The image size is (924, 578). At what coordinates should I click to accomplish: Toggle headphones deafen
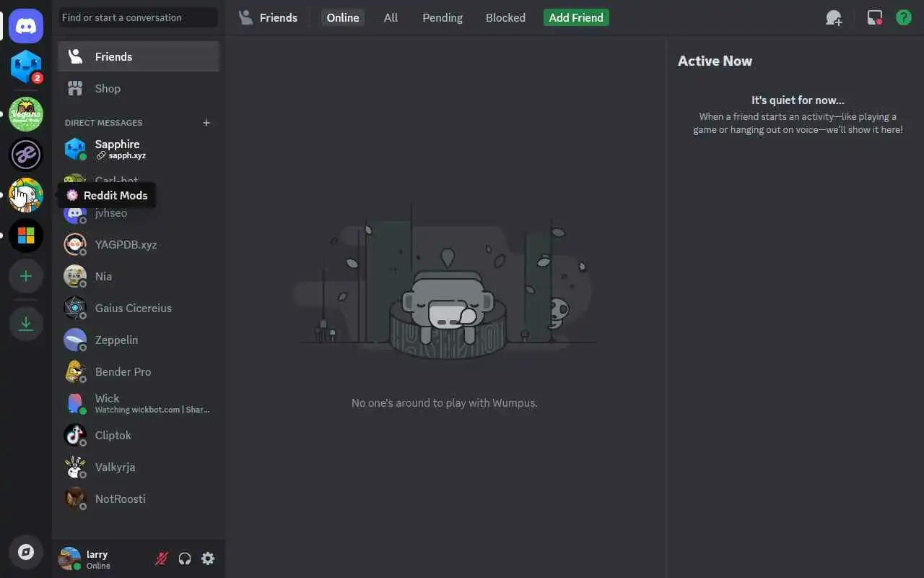click(x=185, y=558)
